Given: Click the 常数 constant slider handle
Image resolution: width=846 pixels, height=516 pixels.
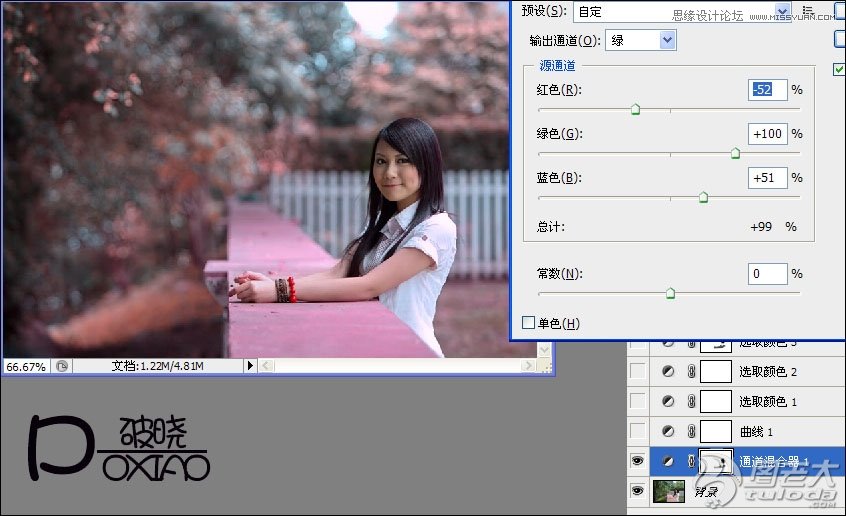Looking at the screenshot, I should click(670, 294).
